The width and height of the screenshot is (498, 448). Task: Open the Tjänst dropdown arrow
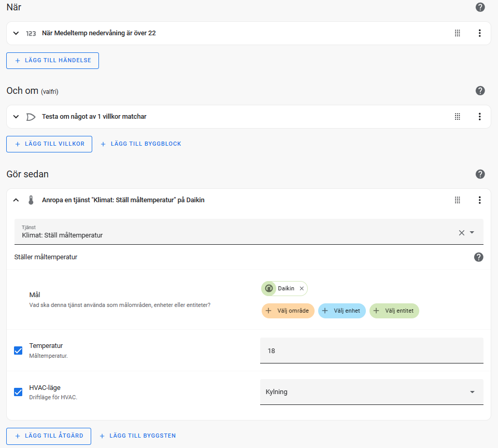(x=472, y=233)
